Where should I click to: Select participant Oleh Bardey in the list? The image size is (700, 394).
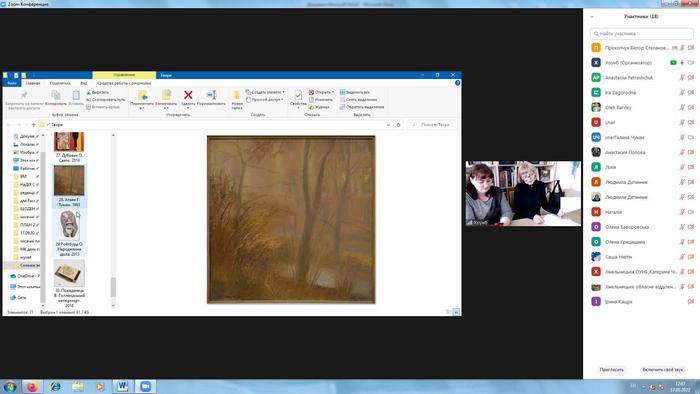(x=641, y=108)
